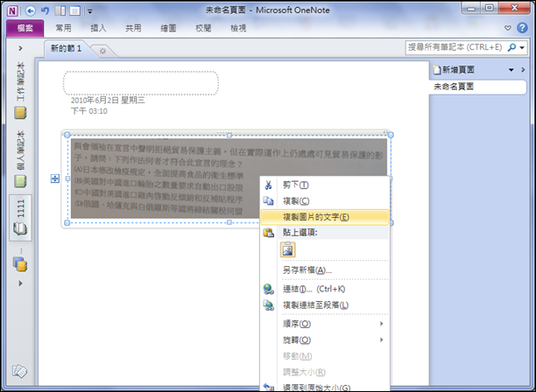This screenshot has width=536, height=392.
Task: Click the globe icon beside 複製連結至段落
Action: (268, 304)
